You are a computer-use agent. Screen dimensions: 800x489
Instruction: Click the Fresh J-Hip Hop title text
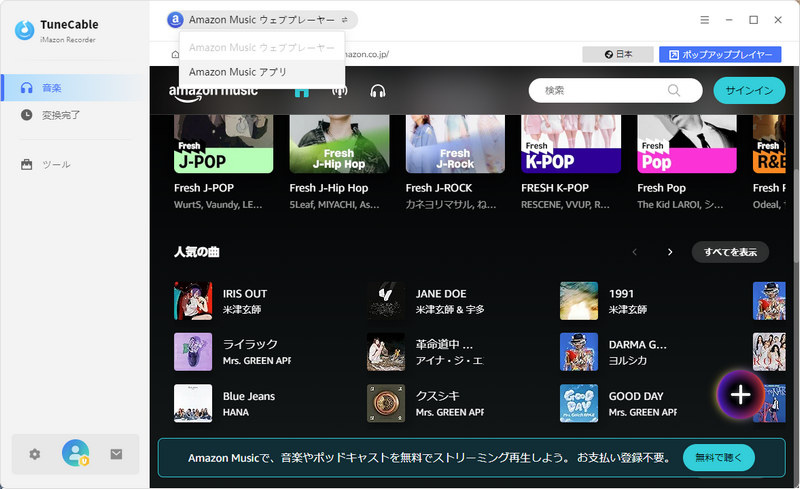(329, 188)
